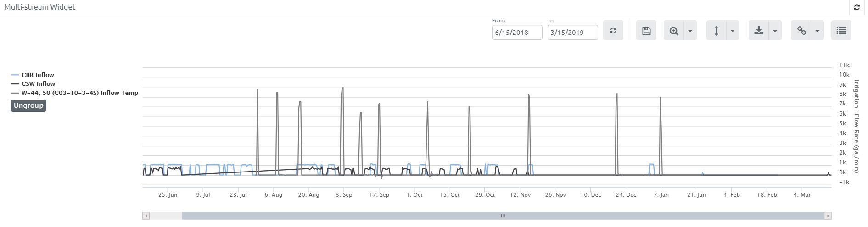Click the vertical axis scale arrows icon

pyautogui.click(x=716, y=31)
